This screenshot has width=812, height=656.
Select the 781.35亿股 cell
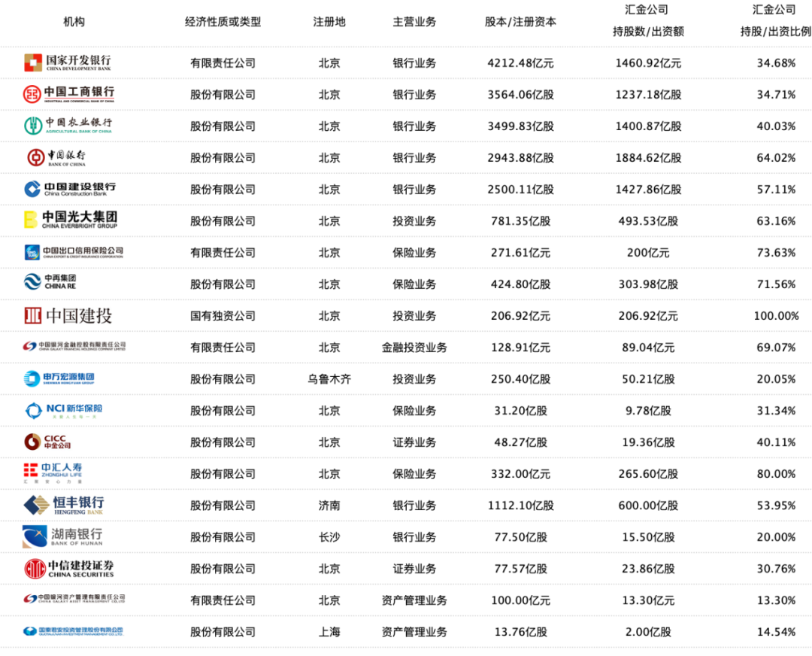coord(520,221)
